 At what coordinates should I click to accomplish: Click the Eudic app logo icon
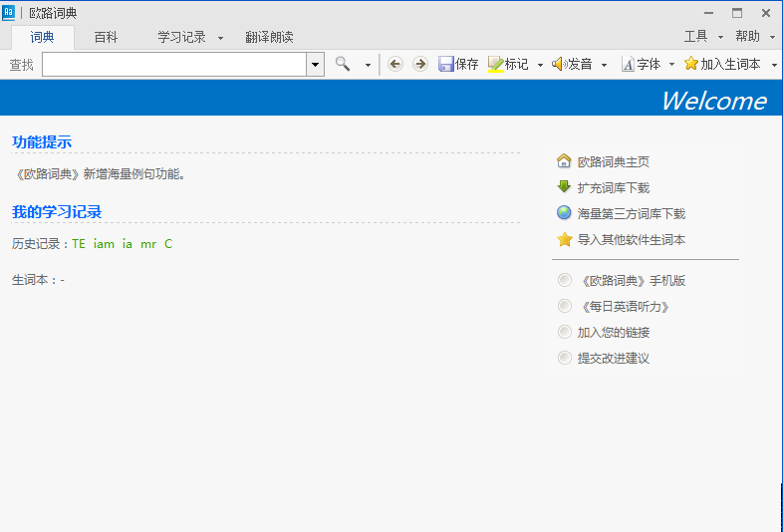coord(9,13)
